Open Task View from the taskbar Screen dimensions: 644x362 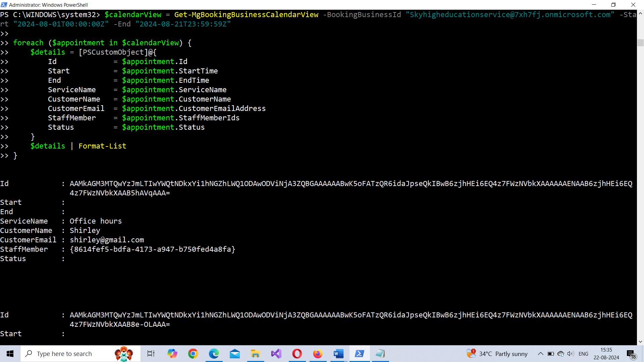click(151, 354)
